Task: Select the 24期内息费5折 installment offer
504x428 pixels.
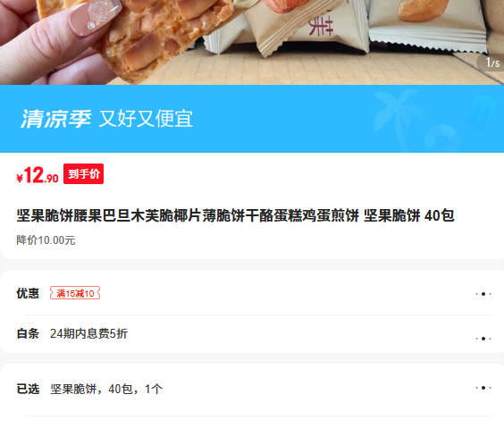Action: point(88,333)
